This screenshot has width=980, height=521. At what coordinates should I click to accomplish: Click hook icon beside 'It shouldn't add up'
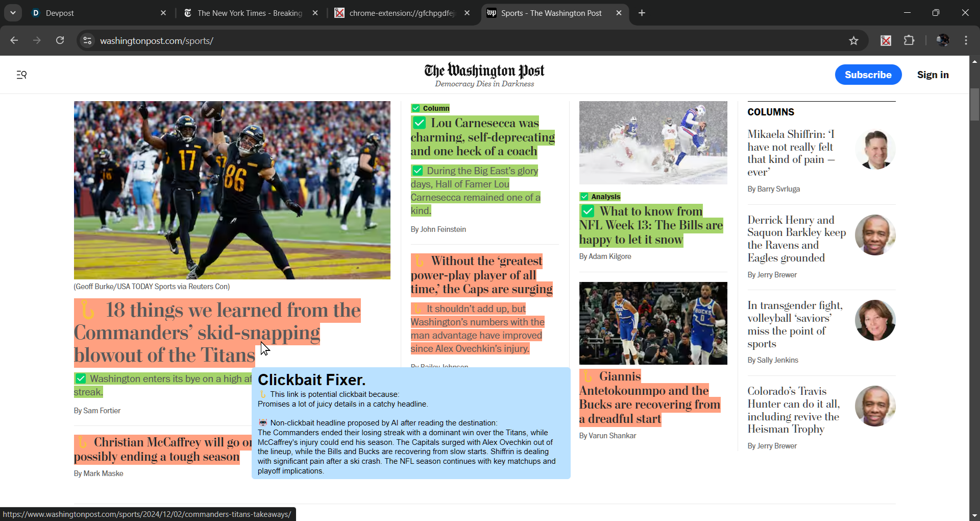(418, 309)
